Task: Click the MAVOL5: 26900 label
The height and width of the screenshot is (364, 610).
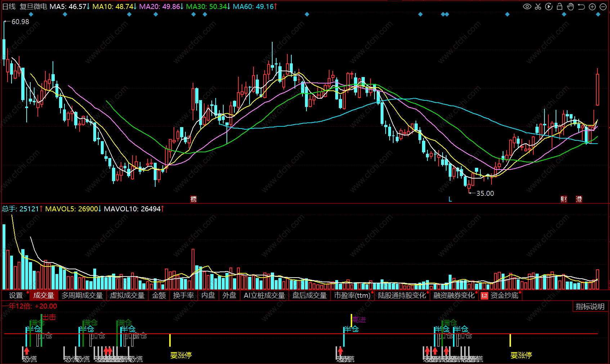Action: (x=73, y=209)
